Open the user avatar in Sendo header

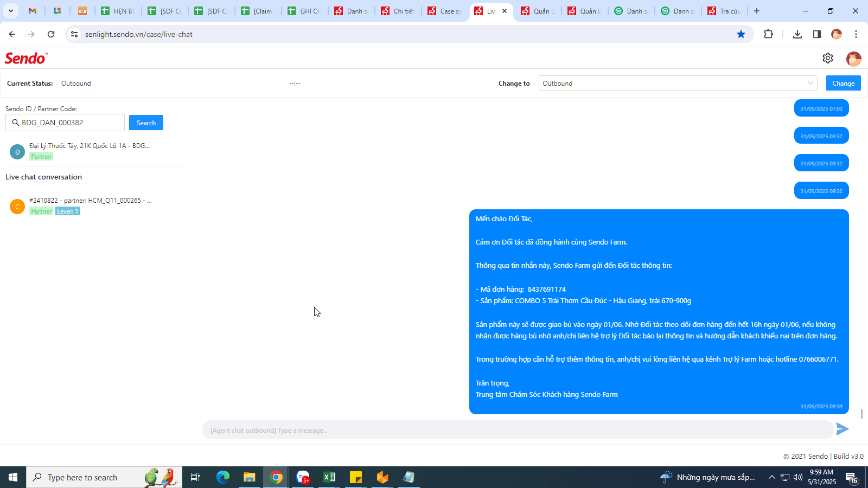click(853, 59)
